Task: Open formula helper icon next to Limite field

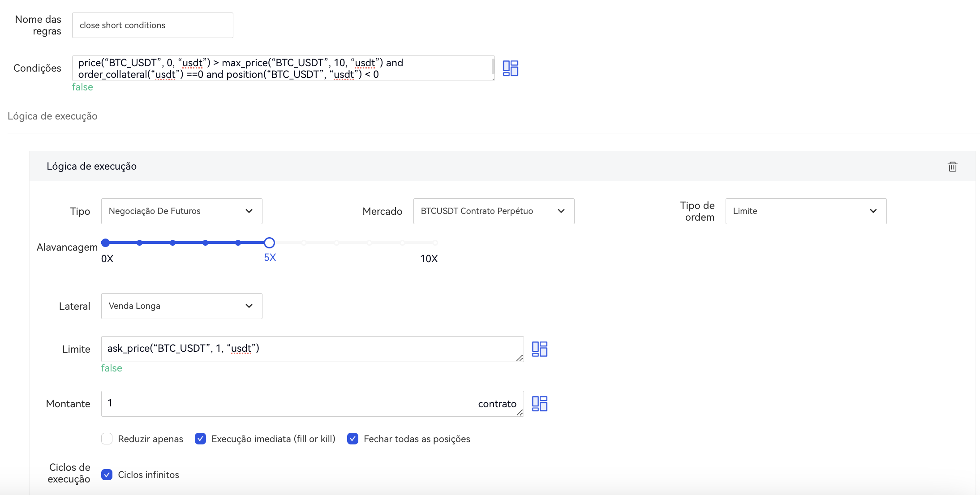Action: click(539, 349)
